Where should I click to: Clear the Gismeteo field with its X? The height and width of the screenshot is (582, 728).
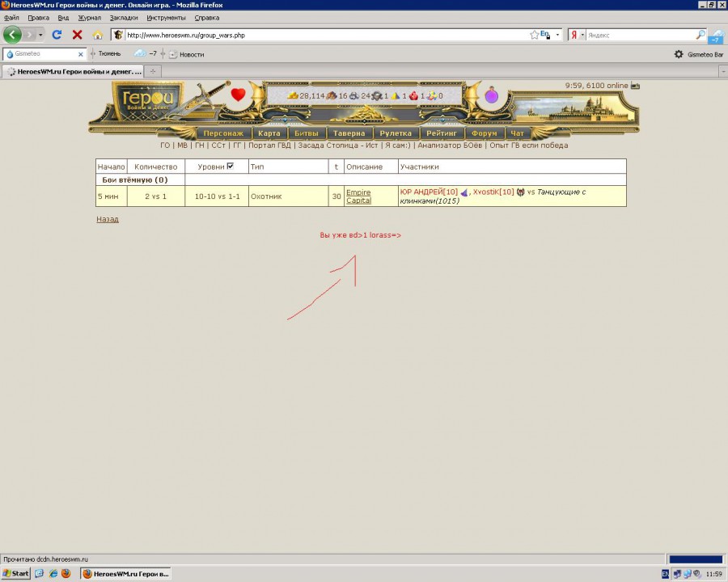[81, 54]
